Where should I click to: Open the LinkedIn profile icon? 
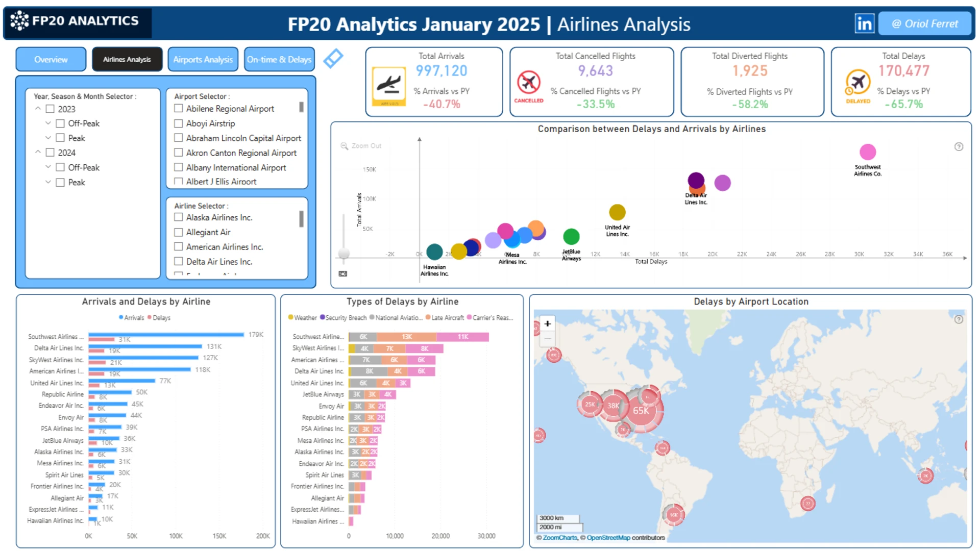pos(864,23)
